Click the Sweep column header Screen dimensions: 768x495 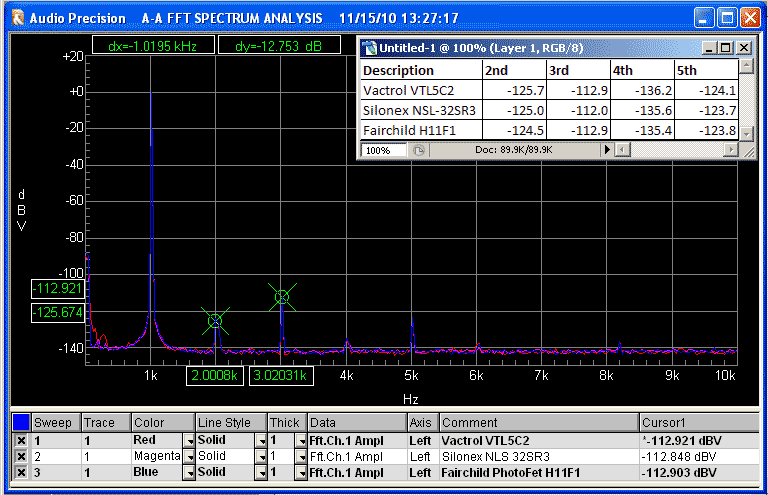pos(56,423)
